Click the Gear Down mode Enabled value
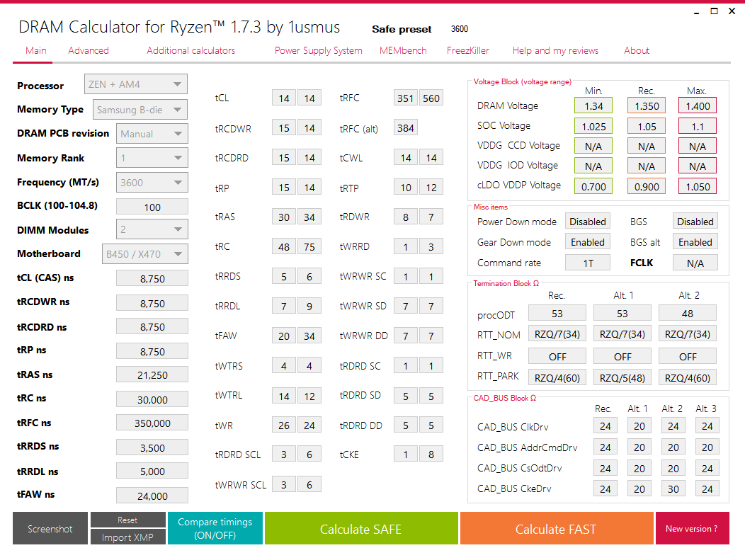The image size is (745, 560). click(x=588, y=241)
